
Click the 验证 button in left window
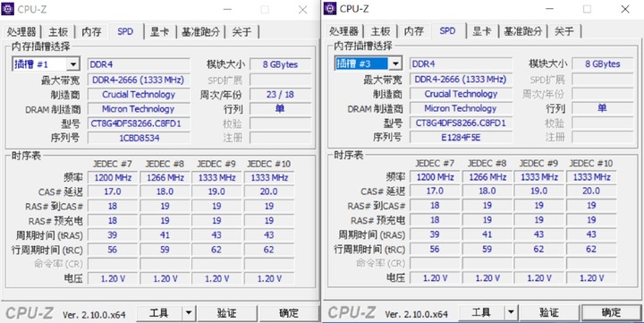click(x=226, y=313)
